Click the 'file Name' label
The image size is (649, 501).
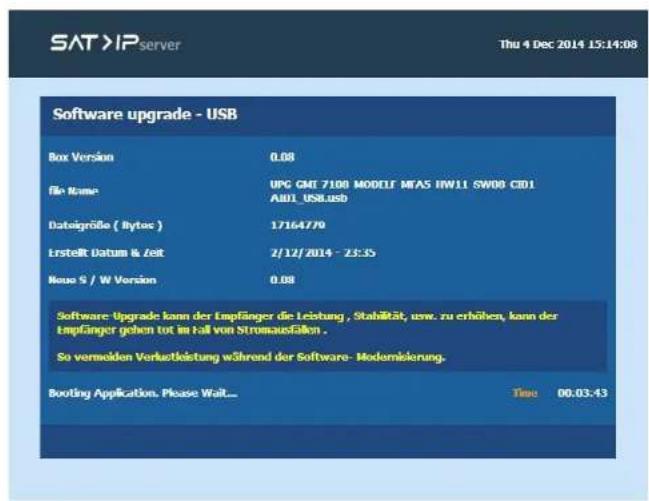[74, 191]
